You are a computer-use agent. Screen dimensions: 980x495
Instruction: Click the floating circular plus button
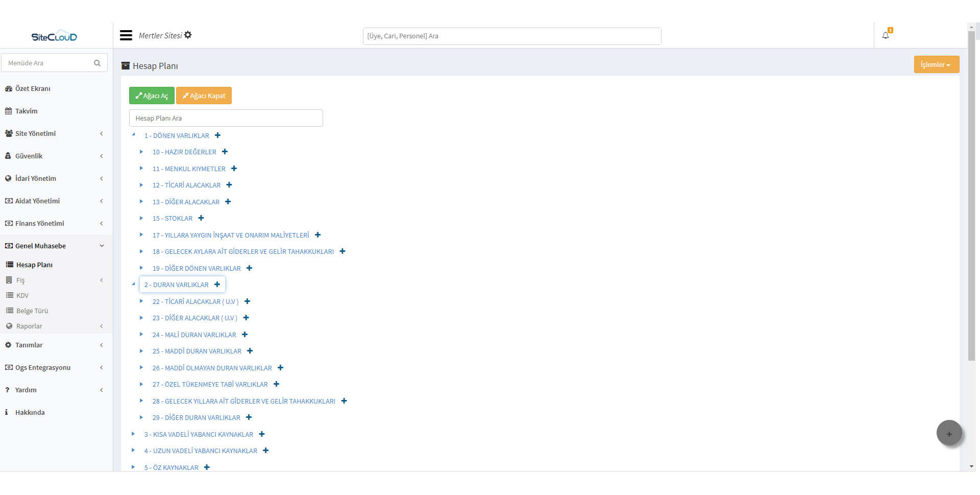[x=949, y=433]
